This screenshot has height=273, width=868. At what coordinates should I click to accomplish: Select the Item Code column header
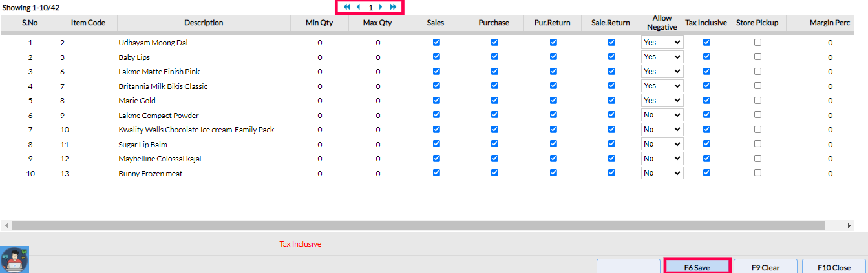(88, 23)
